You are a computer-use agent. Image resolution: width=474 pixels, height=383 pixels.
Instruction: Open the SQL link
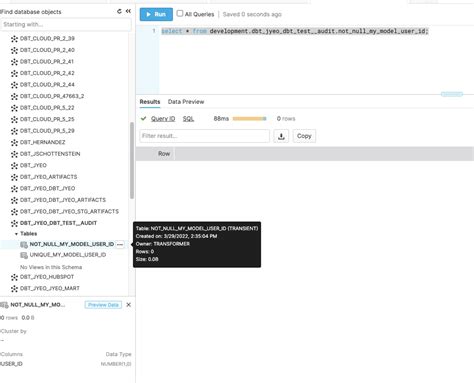(x=188, y=119)
